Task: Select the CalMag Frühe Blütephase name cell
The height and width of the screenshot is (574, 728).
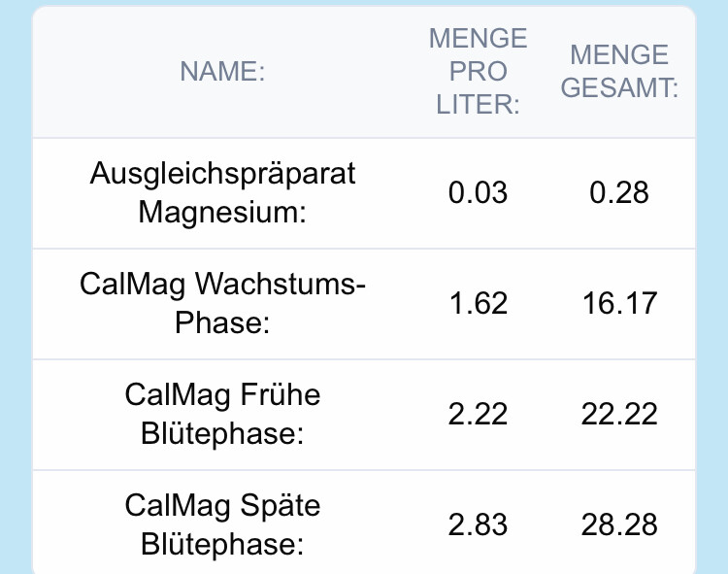Action: click(x=222, y=414)
